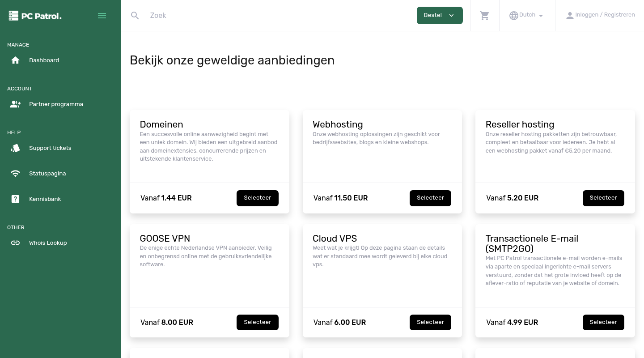This screenshot has height=358, width=644.
Task: Click the Partner programma person-add icon
Action: (x=15, y=104)
